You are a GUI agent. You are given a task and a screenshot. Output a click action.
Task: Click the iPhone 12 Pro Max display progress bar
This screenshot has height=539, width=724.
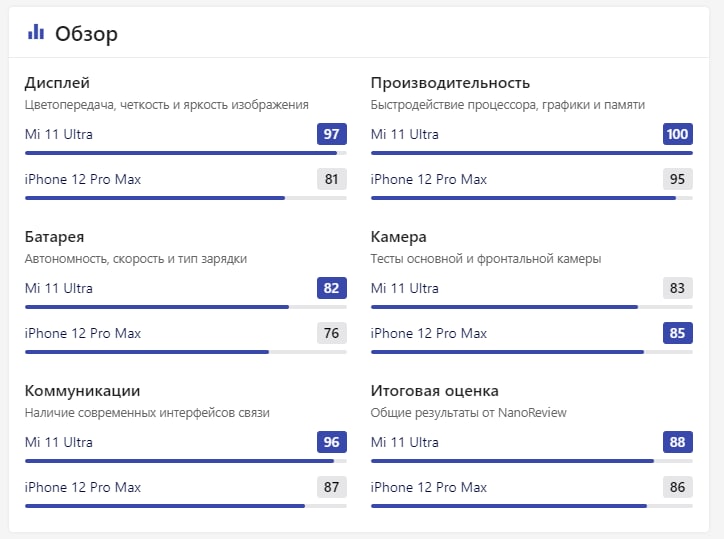[186, 198]
